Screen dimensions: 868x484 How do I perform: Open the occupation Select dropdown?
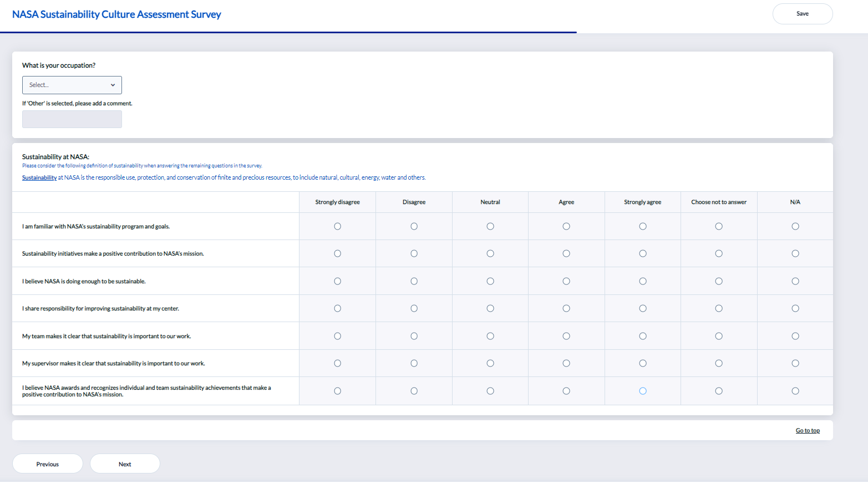point(72,85)
